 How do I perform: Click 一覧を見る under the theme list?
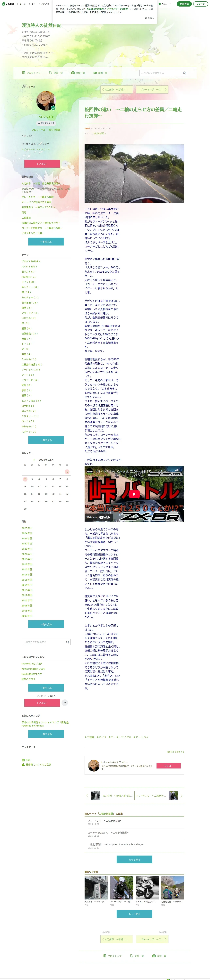pyautogui.click(x=46, y=440)
